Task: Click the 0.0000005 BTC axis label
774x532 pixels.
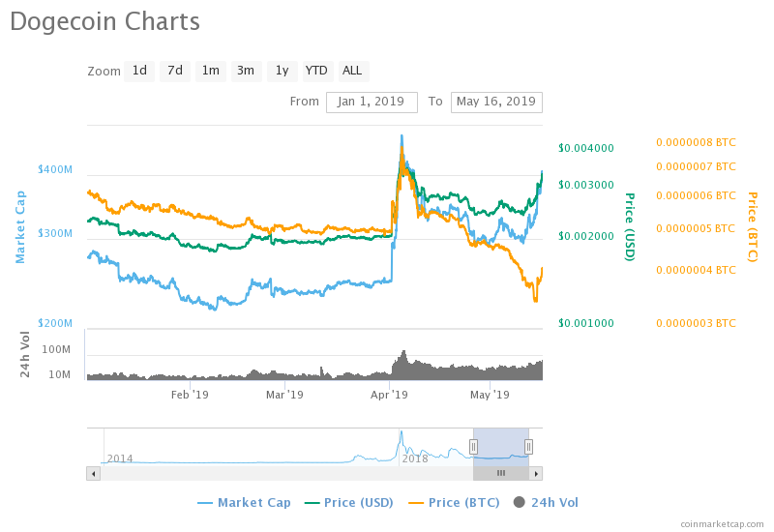Action: (696, 229)
